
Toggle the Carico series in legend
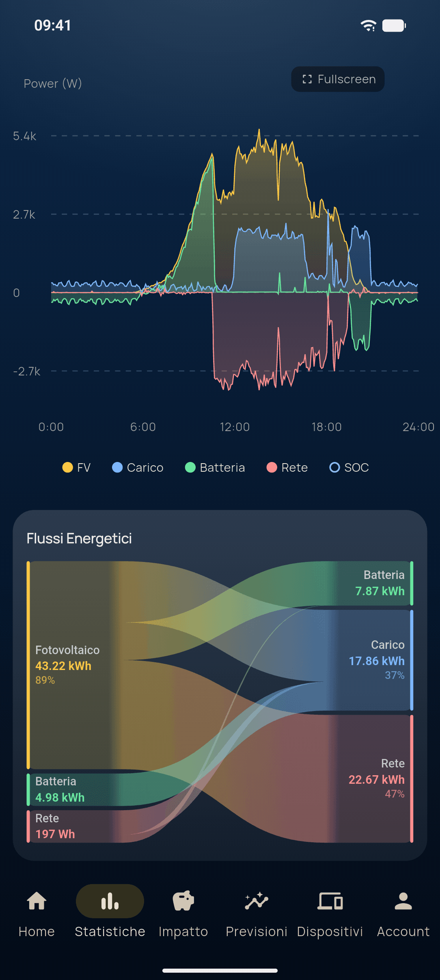tap(138, 468)
